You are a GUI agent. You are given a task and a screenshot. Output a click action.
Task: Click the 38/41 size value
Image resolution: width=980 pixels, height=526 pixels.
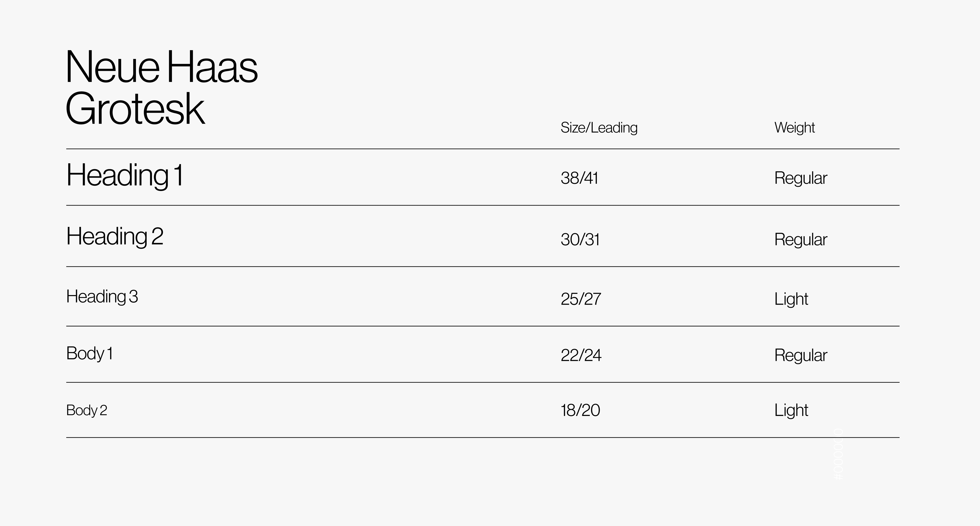point(579,178)
